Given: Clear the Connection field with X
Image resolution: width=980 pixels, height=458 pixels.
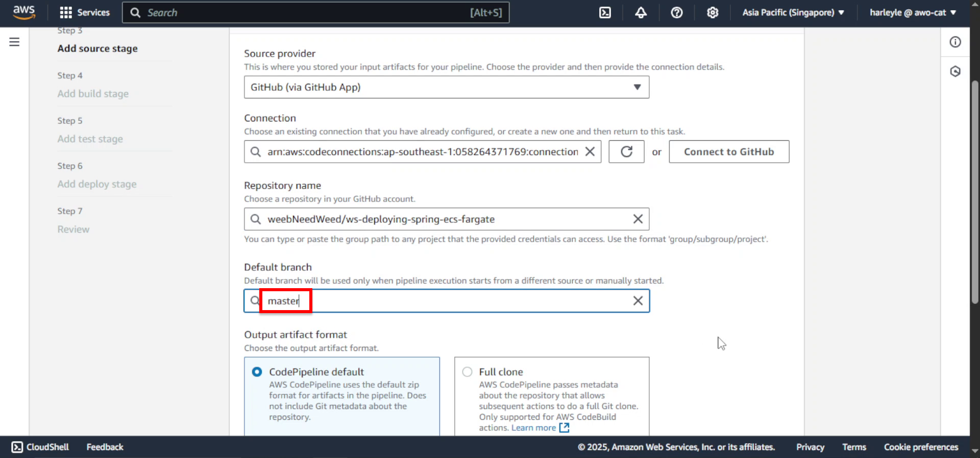Looking at the screenshot, I should point(590,151).
